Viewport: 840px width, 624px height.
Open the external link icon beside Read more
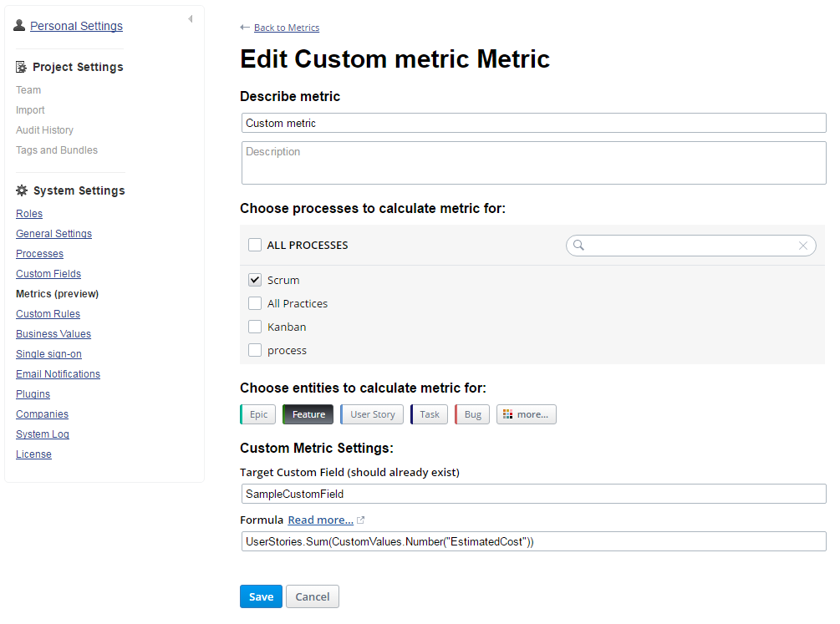click(x=360, y=520)
